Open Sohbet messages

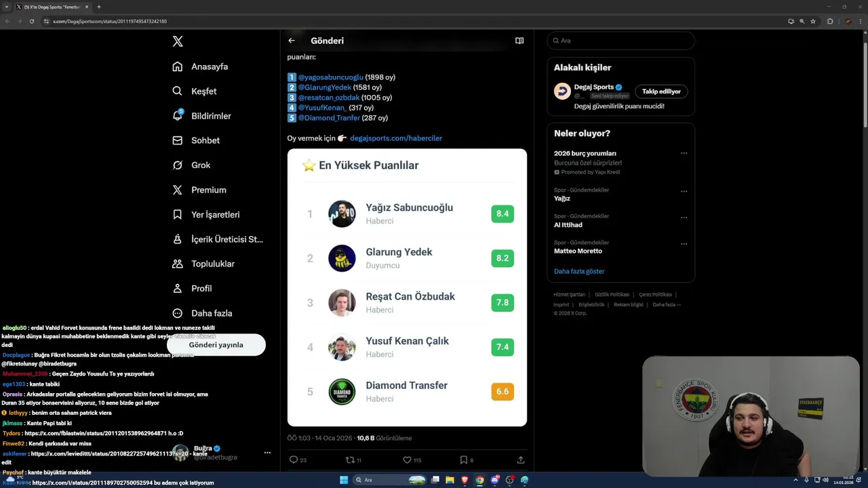pos(196,140)
